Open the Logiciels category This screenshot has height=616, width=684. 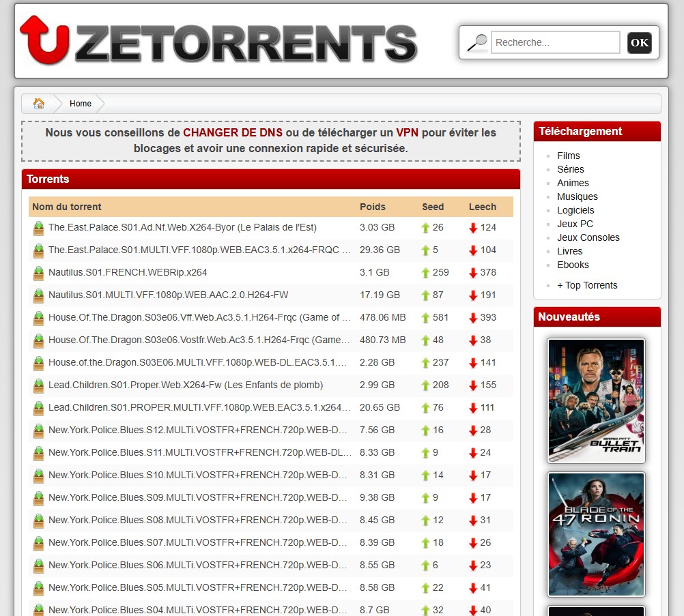tap(575, 210)
